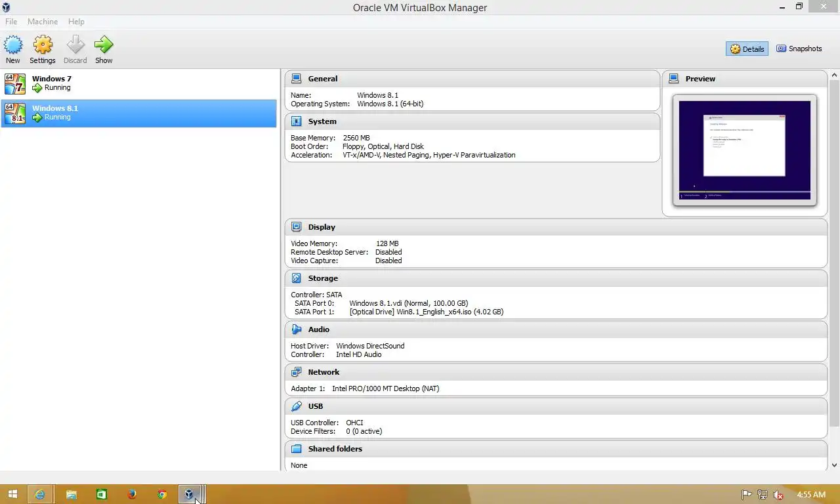Launch Chrome from the taskbar
Image resolution: width=840 pixels, height=504 pixels.
[x=162, y=494]
